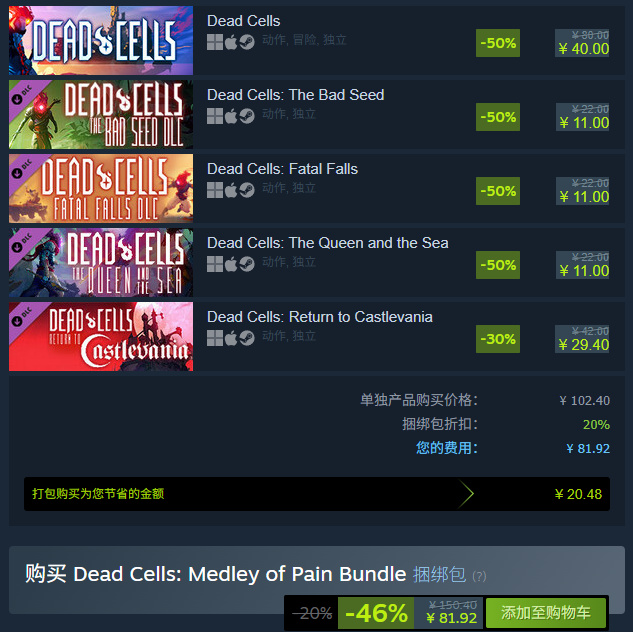Open the Fatal Falls DLC capsule image
Screen dimensions: 633x632
[x=101, y=188]
